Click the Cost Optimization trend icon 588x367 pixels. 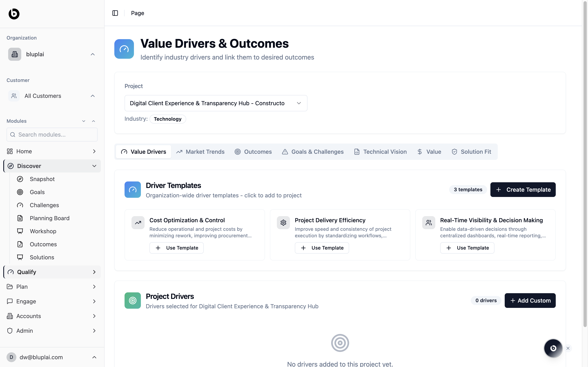tap(138, 223)
